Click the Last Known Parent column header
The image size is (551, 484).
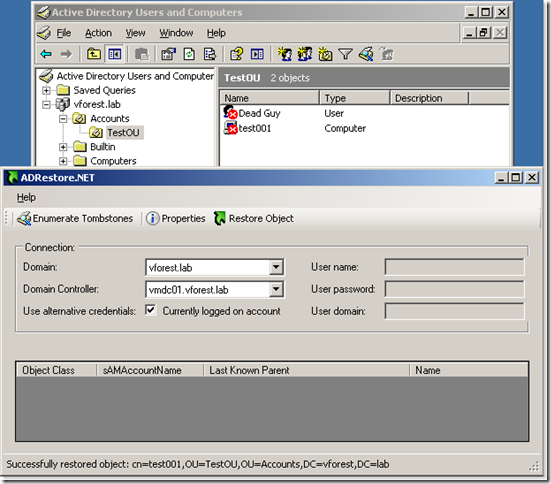coord(306,370)
